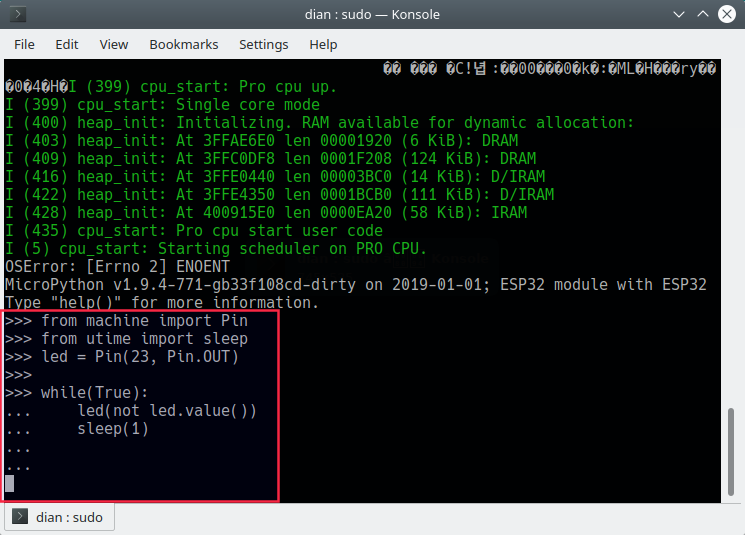The width and height of the screenshot is (745, 535).
Task: Click the 'while(True):' line in terminal
Action: pyautogui.click(x=95, y=393)
